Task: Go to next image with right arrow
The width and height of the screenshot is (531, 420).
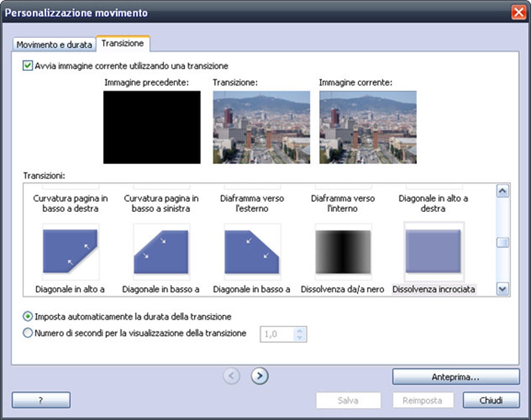Action: coord(260,376)
